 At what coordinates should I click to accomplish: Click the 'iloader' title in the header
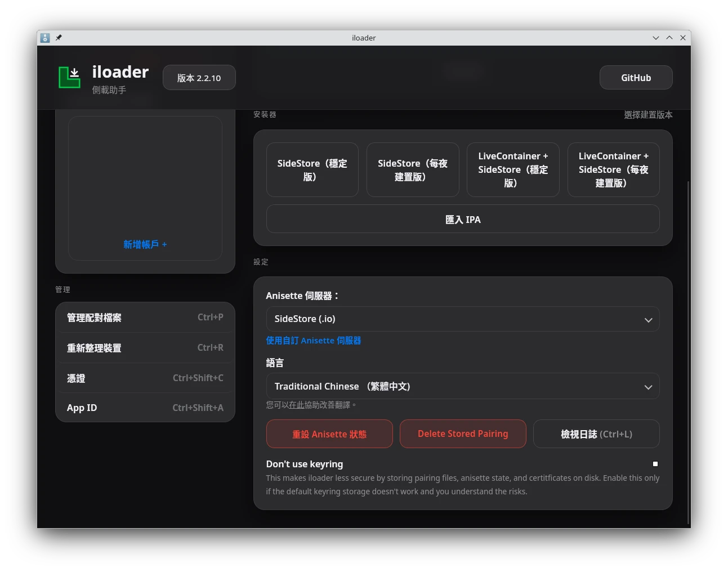(120, 72)
